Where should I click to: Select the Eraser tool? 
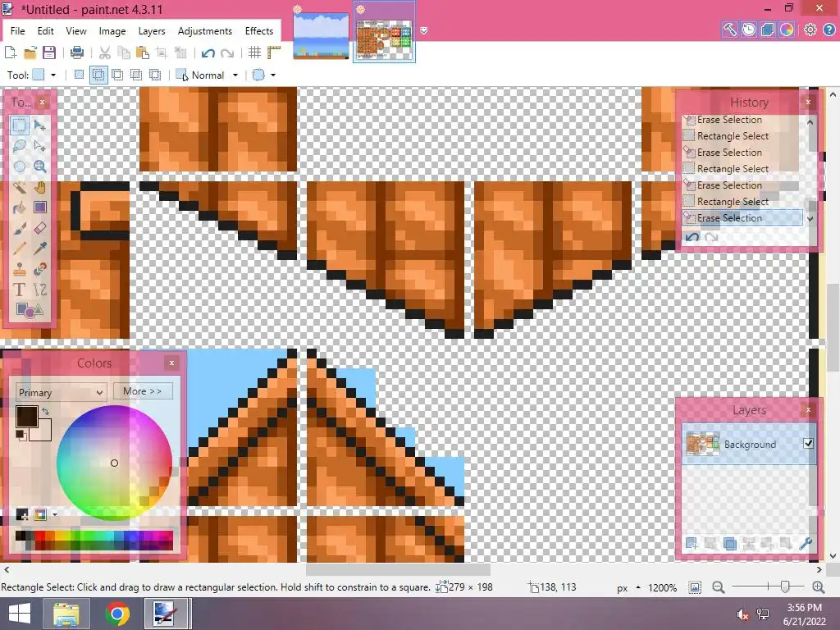39,228
